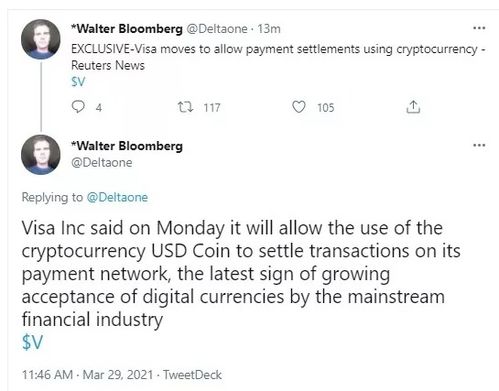Screen dimensions: 499x391
Task: Open the 11:46 AM Mar 29, 2021 timestamp
Action: pyautogui.click(x=87, y=375)
